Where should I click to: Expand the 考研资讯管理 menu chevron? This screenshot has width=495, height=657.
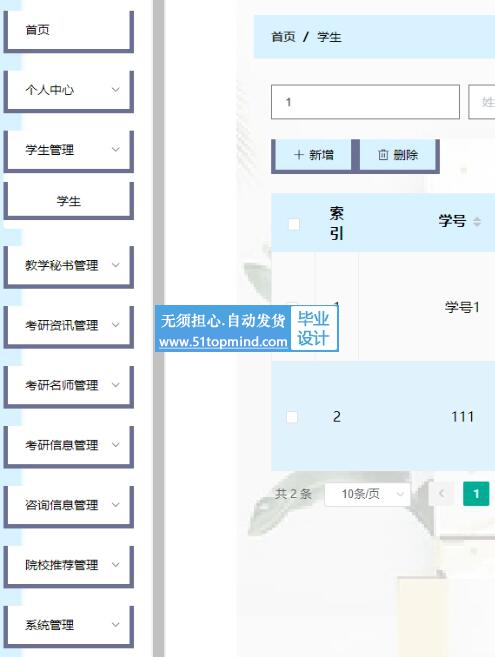115,325
